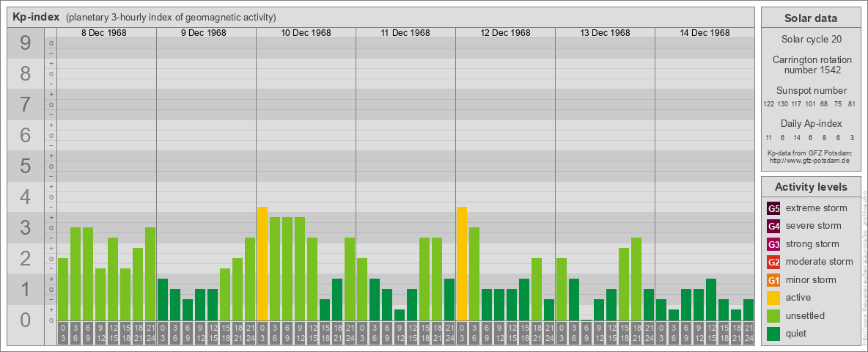Click the large Kp scale number 5

pyautogui.click(x=25, y=166)
